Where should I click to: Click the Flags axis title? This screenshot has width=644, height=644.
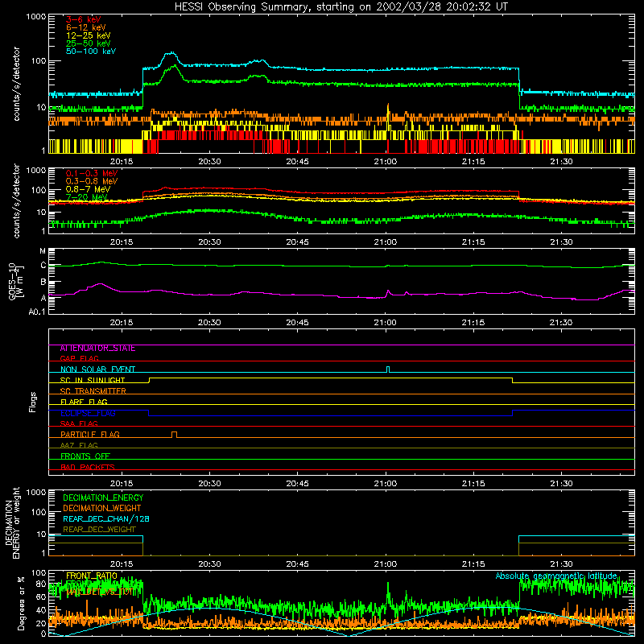point(33,402)
